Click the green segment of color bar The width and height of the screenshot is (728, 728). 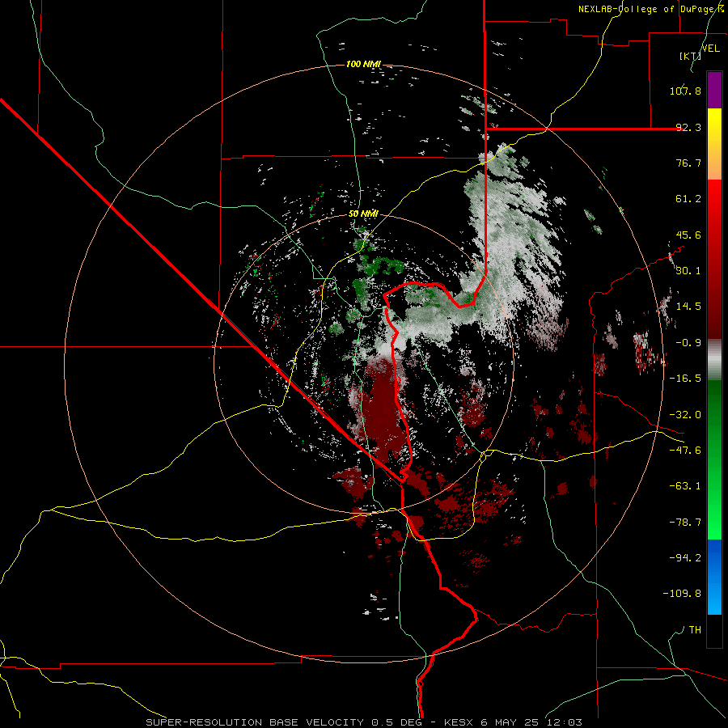click(x=714, y=459)
